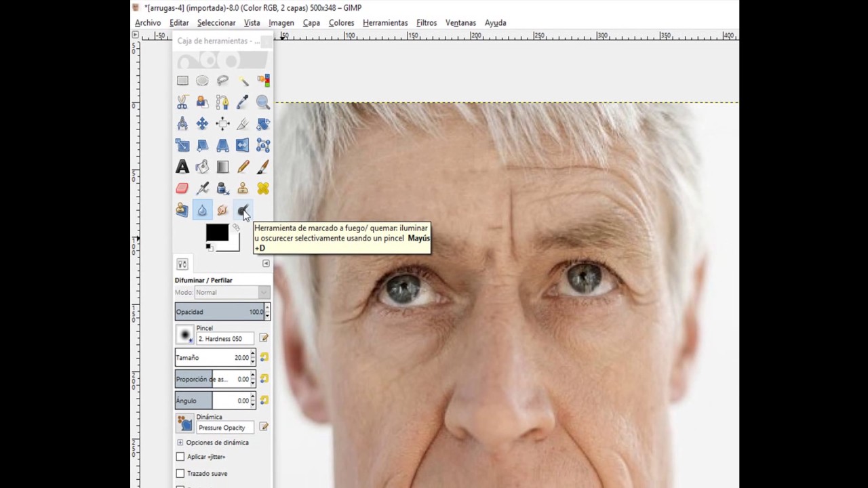Select the Scale tool
Screen dimensions: 868x488
[x=182, y=146]
